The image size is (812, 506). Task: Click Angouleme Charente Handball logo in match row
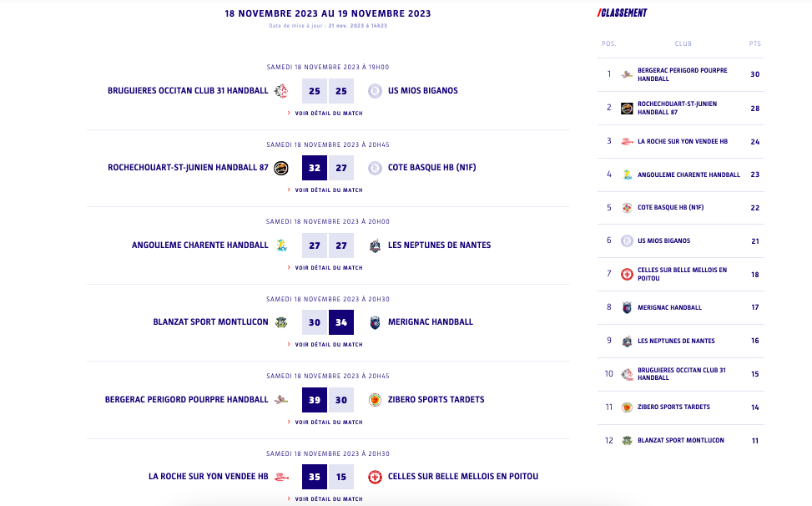click(x=281, y=245)
